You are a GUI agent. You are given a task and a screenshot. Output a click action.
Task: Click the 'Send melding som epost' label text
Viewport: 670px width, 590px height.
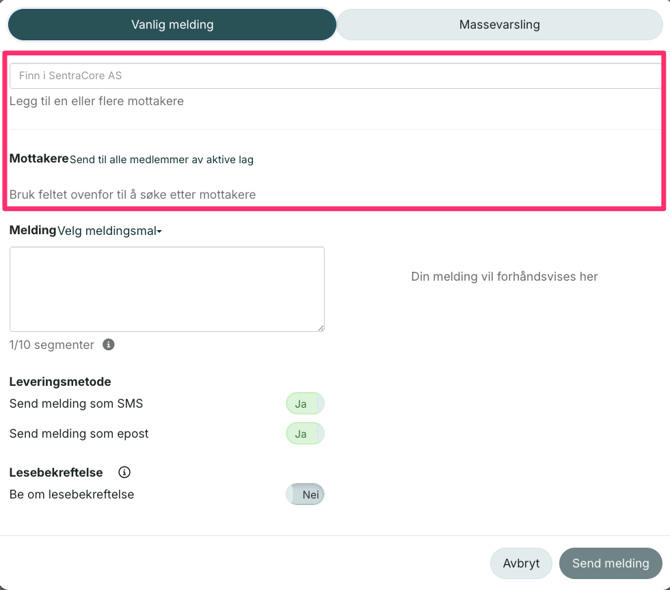coord(79,434)
